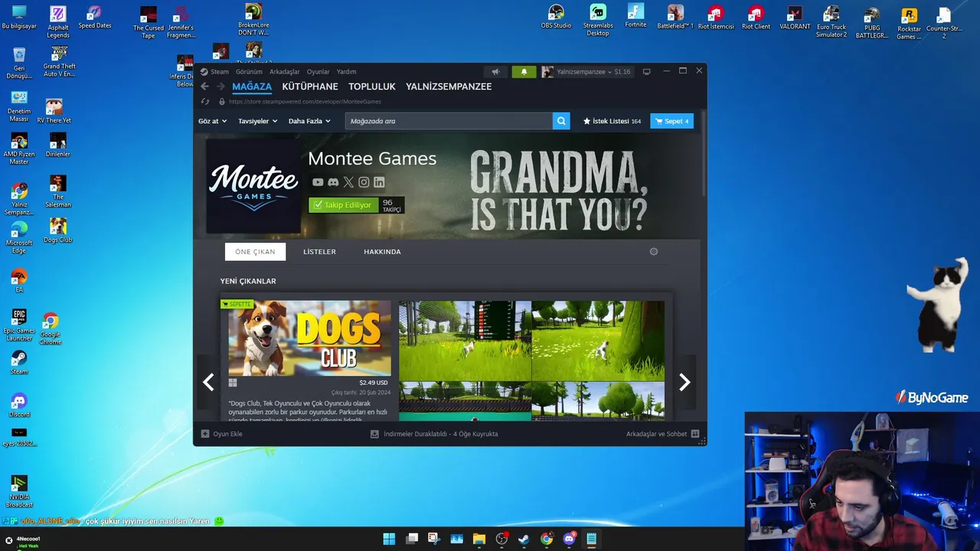Viewport: 980px width, 551px height.
Task: Select Epic Games Launcher desktop icon
Action: point(19,324)
